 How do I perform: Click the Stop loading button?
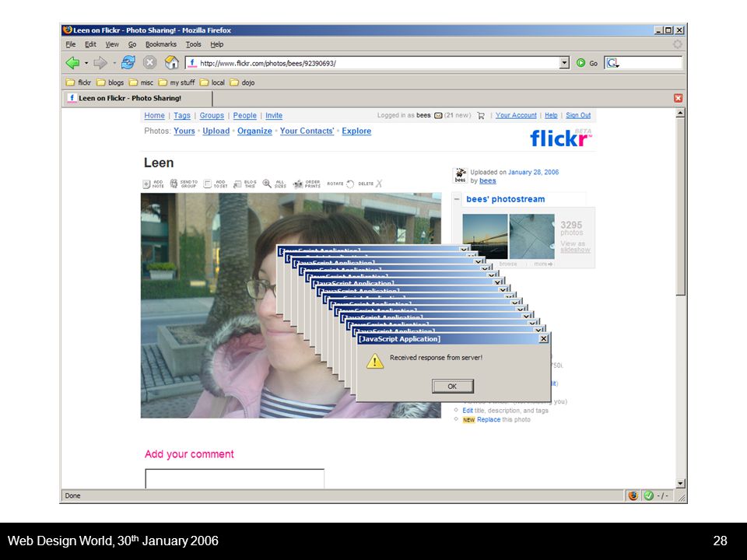click(149, 63)
